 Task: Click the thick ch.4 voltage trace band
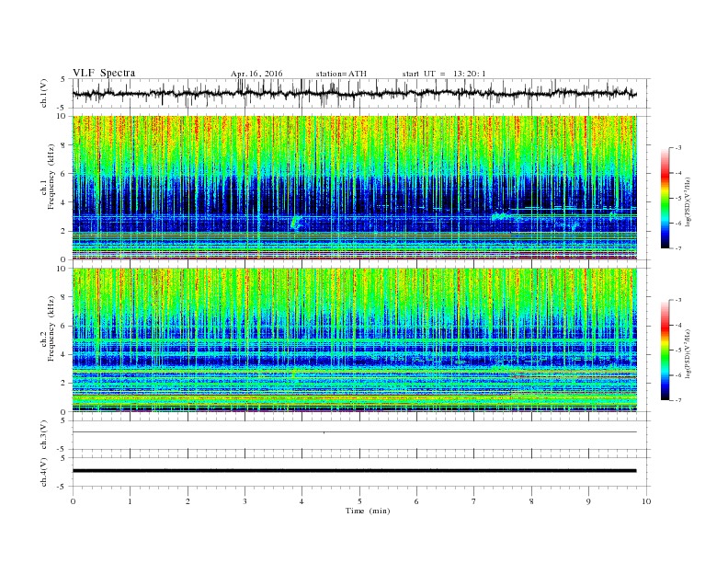(x=354, y=471)
